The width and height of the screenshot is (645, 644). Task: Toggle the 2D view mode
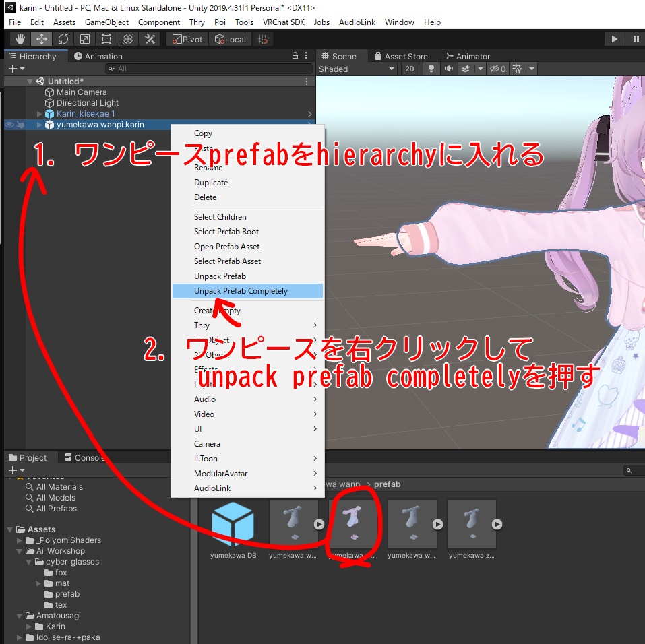(x=411, y=69)
